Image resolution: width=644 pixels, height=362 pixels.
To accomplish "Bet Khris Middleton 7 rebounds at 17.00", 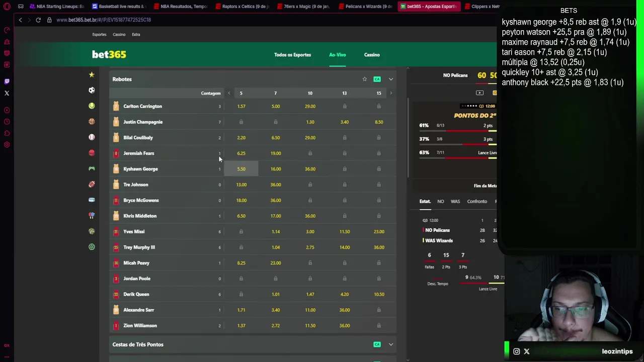I will (x=276, y=216).
